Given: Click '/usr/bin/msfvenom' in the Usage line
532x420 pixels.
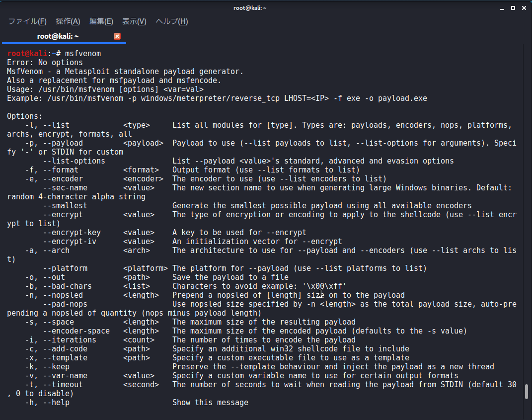Looking at the screenshot, I should [x=76, y=89].
